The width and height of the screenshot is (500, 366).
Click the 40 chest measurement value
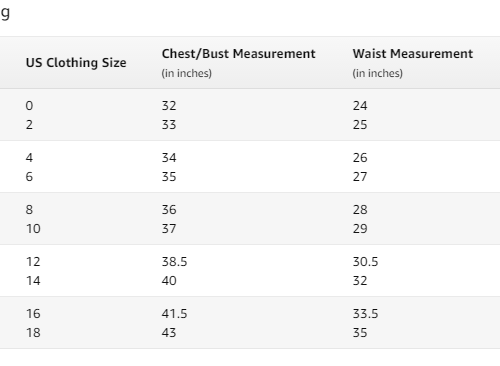[x=169, y=281]
